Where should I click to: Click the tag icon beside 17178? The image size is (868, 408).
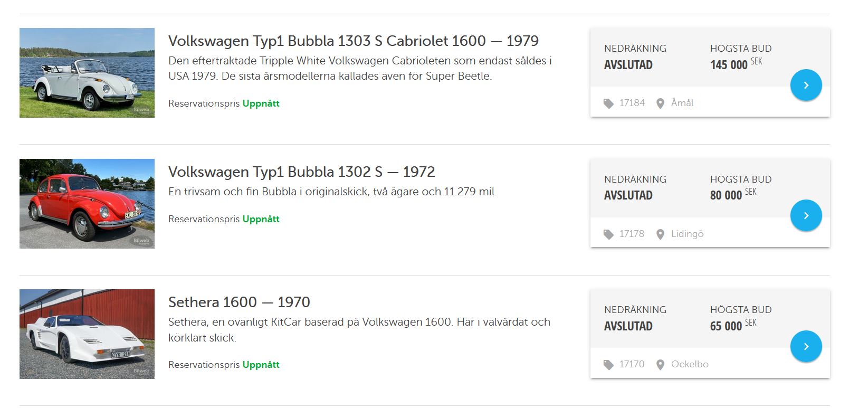click(608, 234)
